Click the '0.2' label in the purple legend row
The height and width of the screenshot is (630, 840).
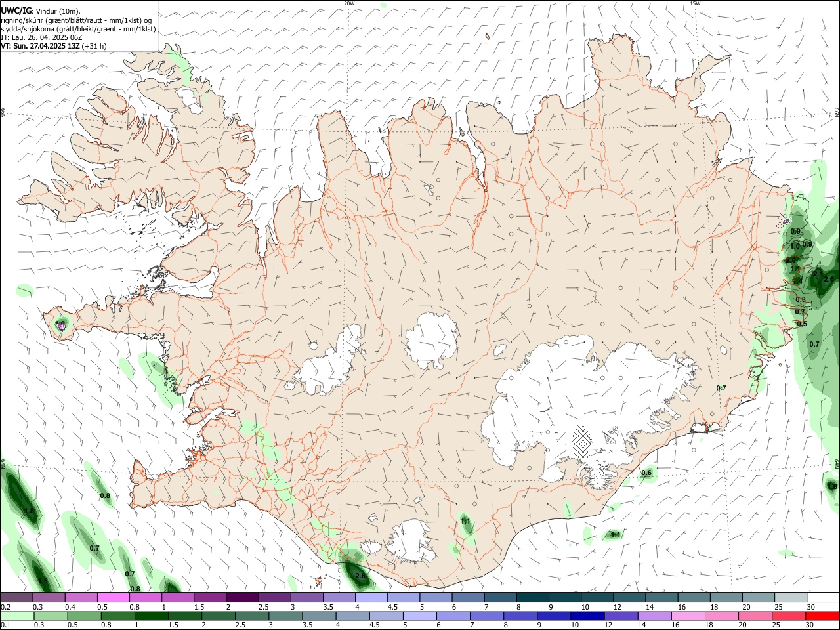(6, 607)
